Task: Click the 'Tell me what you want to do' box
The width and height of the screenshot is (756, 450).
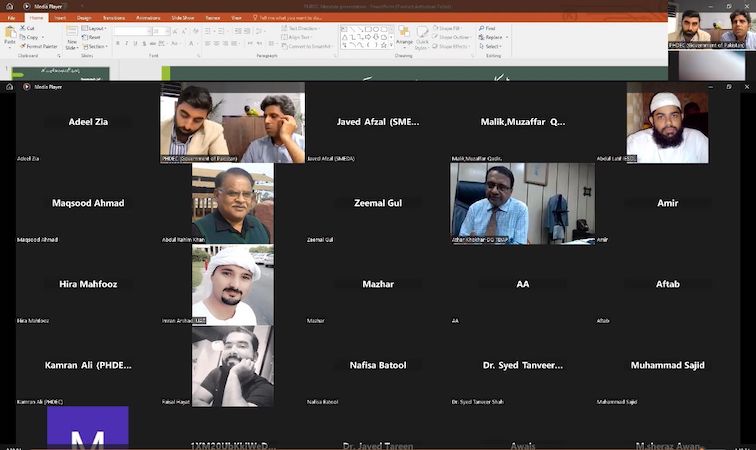Action: coord(290,18)
